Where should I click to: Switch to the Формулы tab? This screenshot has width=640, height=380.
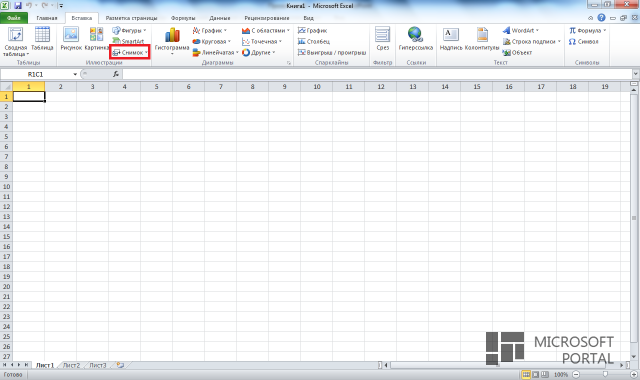pos(183,18)
